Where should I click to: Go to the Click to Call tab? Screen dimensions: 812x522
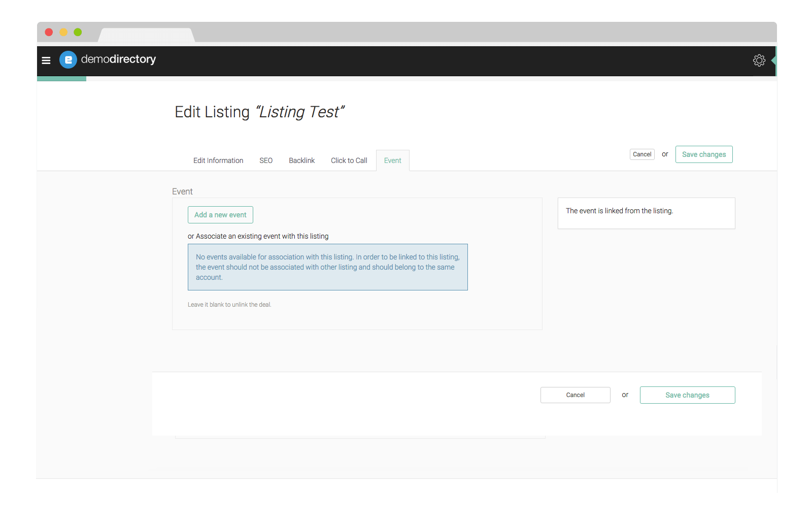pyautogui.click(x=349, y=160)
